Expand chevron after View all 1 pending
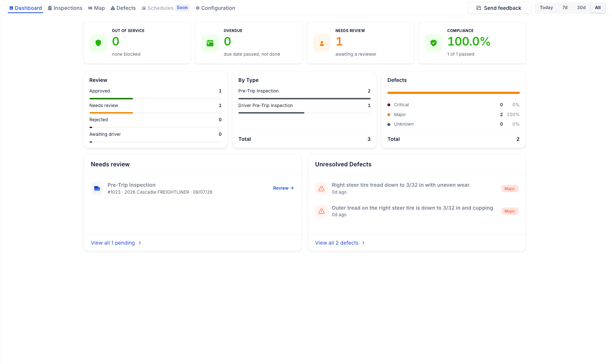 click(x=140, y=243)
